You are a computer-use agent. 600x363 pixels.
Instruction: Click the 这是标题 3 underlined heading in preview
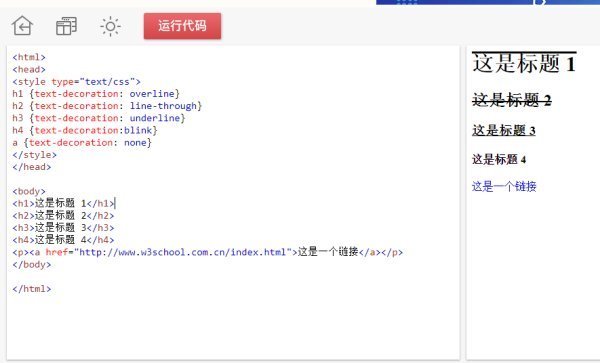pos(504,130)
